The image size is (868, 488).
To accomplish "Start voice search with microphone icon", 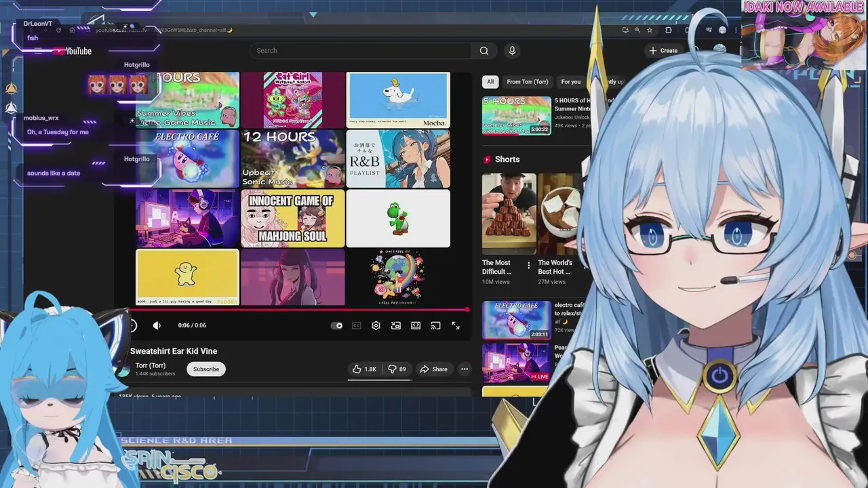I will pyautogui.click(x=512, y=50).
